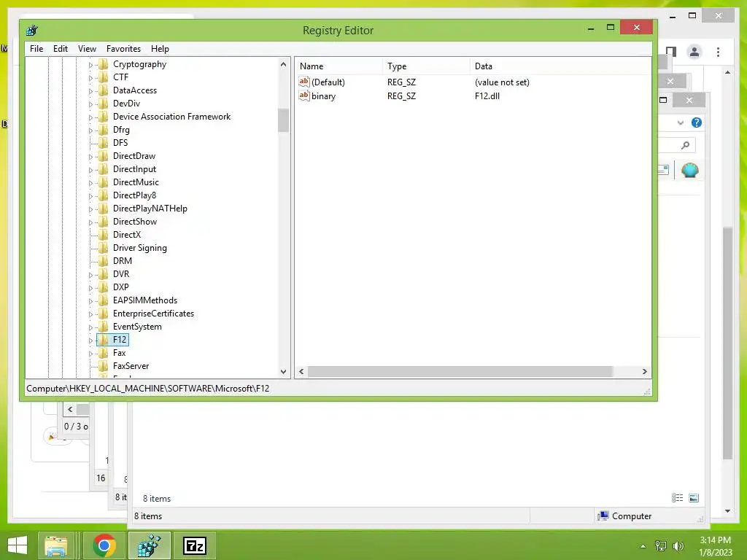Select the Dfrg key

pyautogui.click(x=121, y=130)
